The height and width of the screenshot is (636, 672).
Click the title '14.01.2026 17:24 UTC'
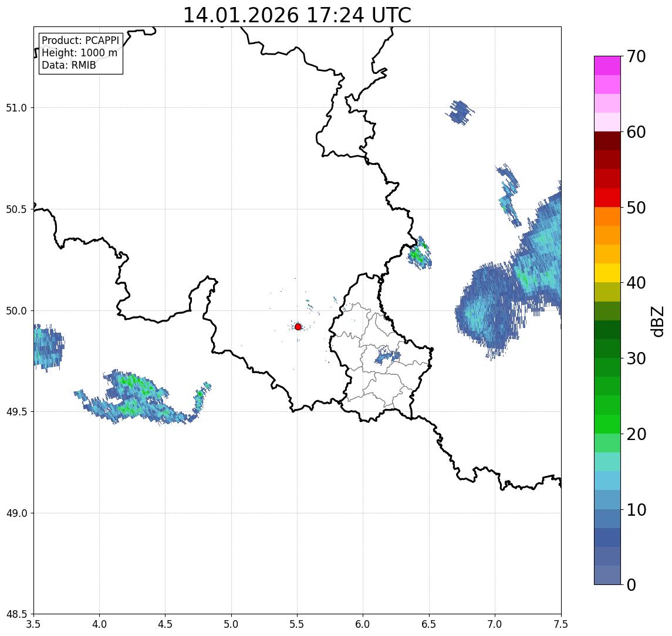pos(297,15)
